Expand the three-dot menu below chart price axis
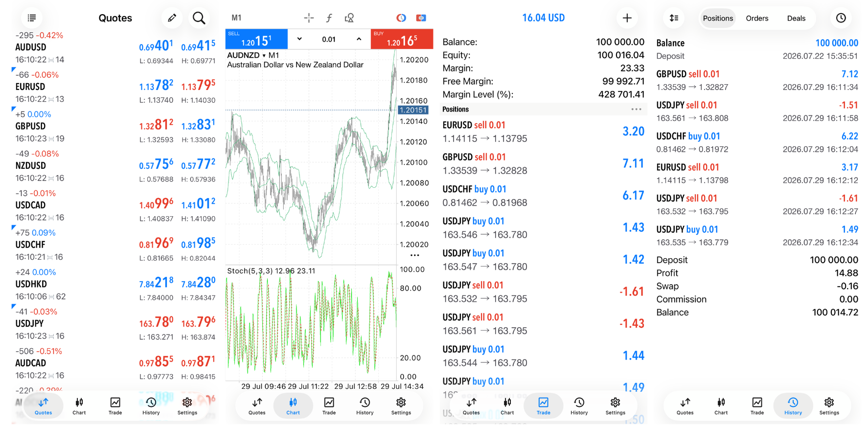Viewport: 868px width, 426px height. point(414,255)
